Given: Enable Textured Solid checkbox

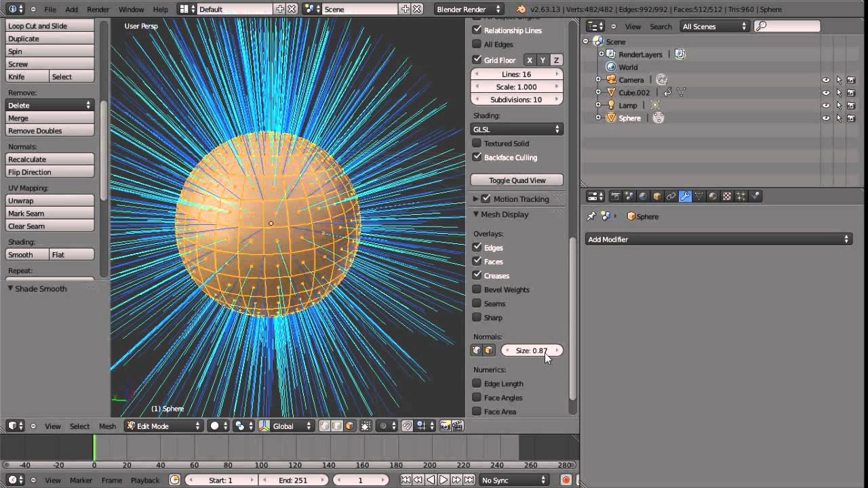Looking at the screenshot, I should point(477,143).
